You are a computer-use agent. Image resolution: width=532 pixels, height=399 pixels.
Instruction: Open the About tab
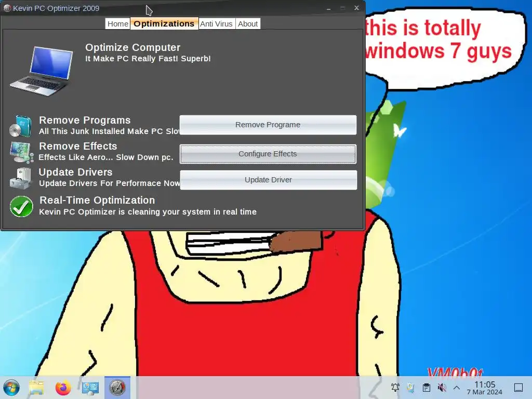[248, 24]
